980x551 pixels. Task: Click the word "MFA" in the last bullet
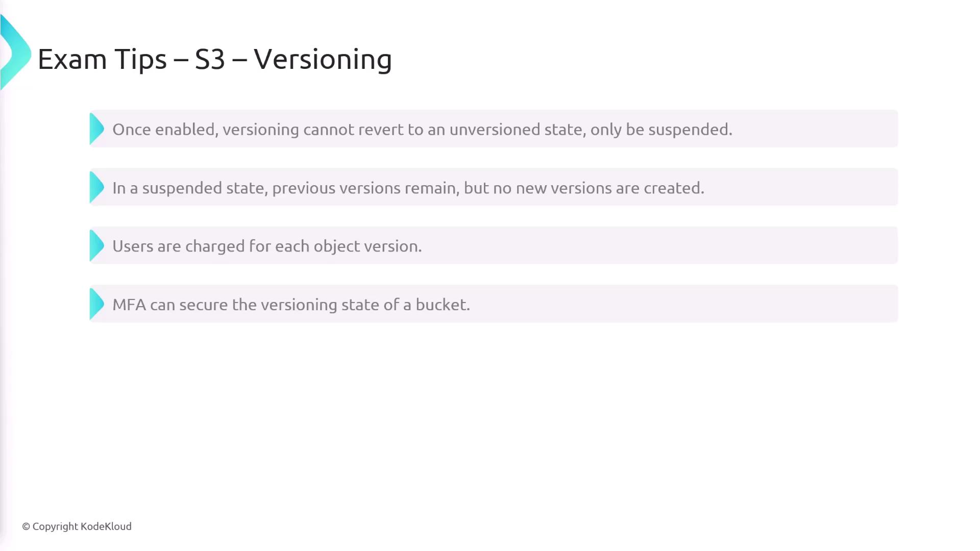(x=129, y=305)
